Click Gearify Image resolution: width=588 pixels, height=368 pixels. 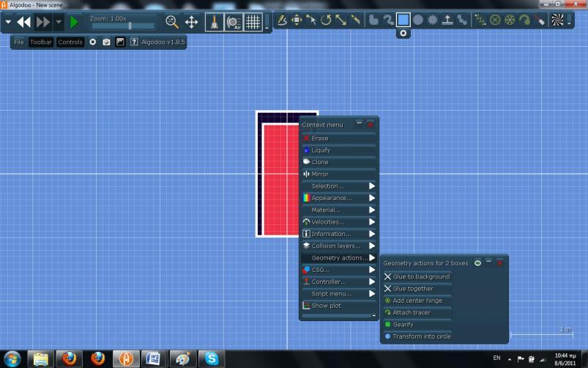pos(417,325)
